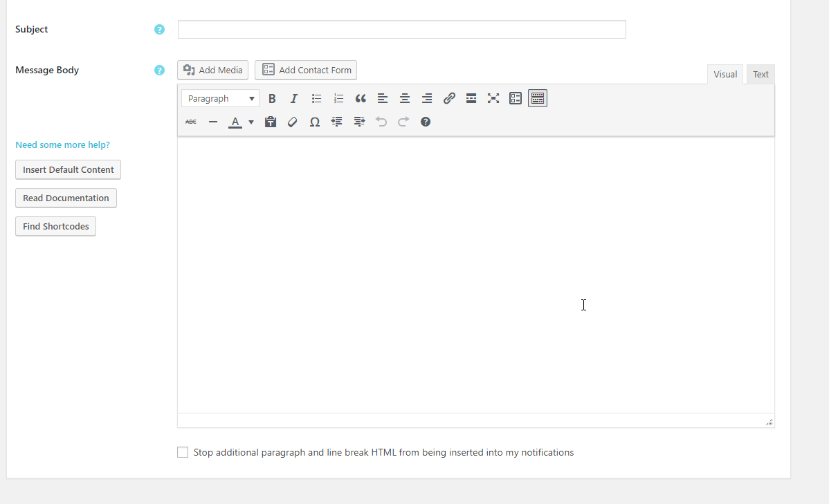Check the stop additional paragraph HTML checkbox

(x=183, y=452)
